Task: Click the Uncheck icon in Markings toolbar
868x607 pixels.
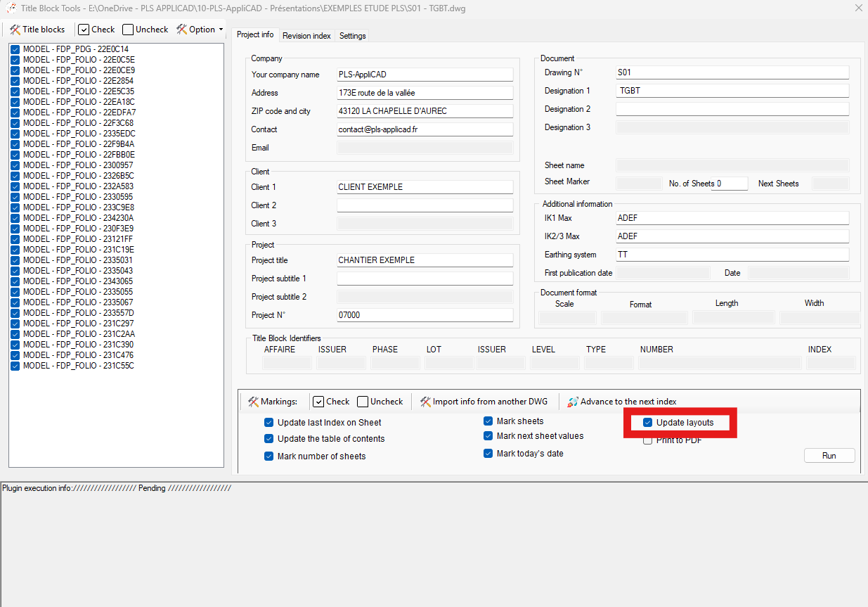Action: pos(363,402)
